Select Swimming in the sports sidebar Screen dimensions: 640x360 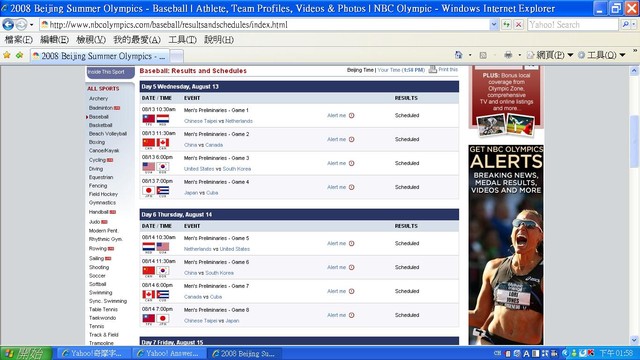(100, 293)
